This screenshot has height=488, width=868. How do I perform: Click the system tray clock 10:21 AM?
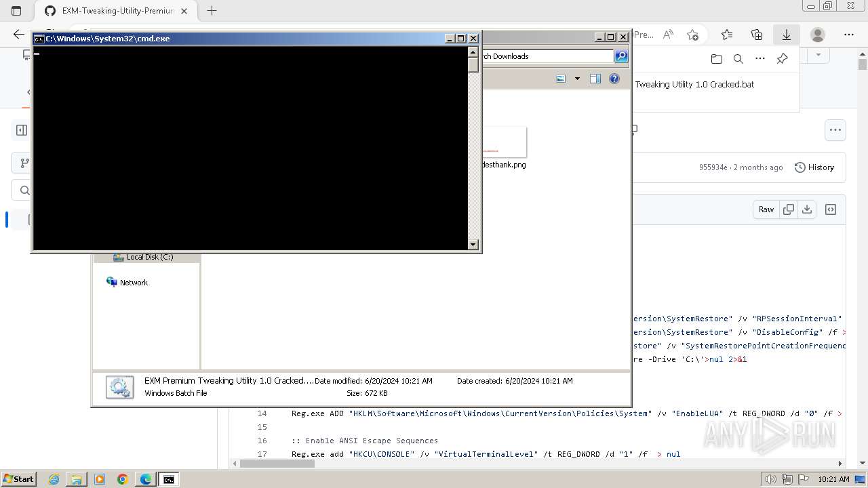tap(833, 479)
